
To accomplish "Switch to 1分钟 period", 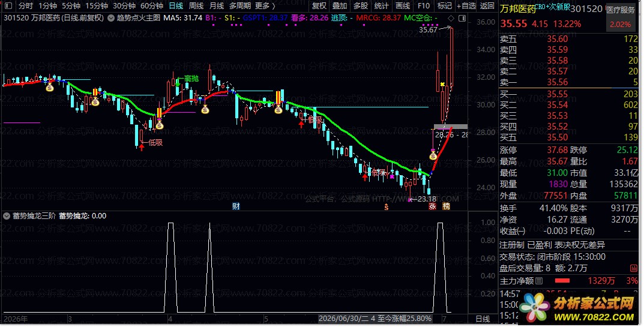I will tap(47, 6).
